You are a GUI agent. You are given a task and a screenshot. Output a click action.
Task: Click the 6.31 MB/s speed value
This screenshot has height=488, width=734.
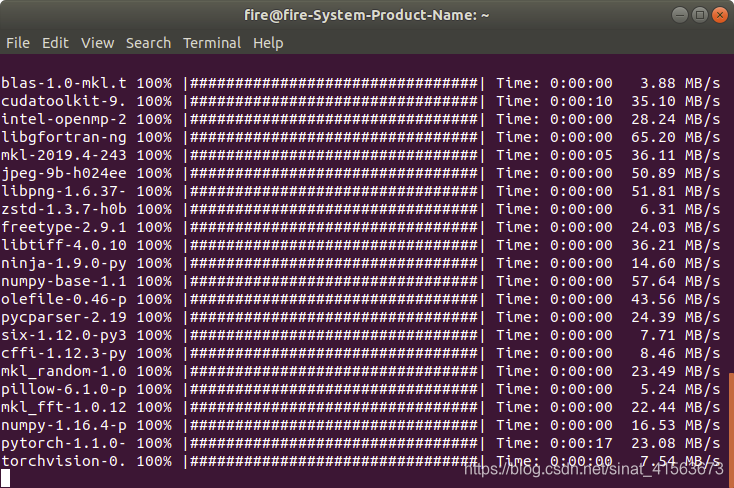680,209
